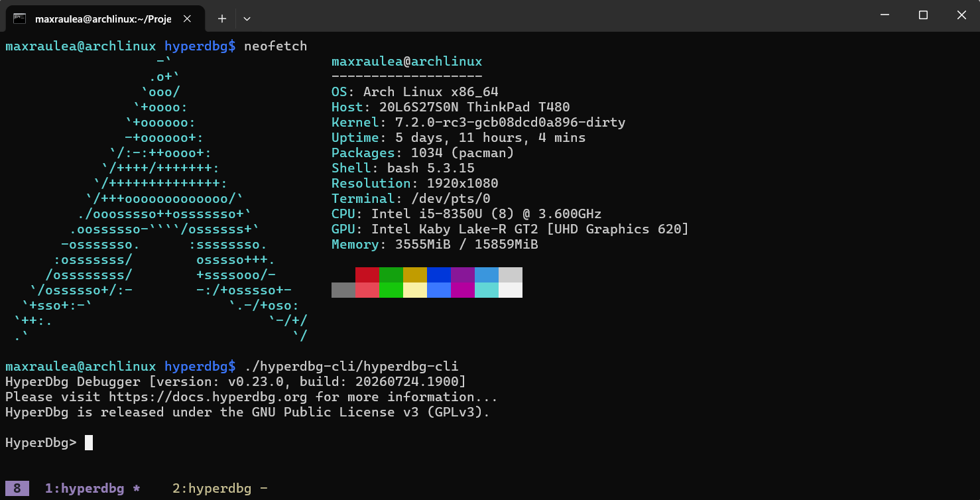Open a new terminal tab with plus button
Screen dimensions: 980x500
tap(222, 19)
